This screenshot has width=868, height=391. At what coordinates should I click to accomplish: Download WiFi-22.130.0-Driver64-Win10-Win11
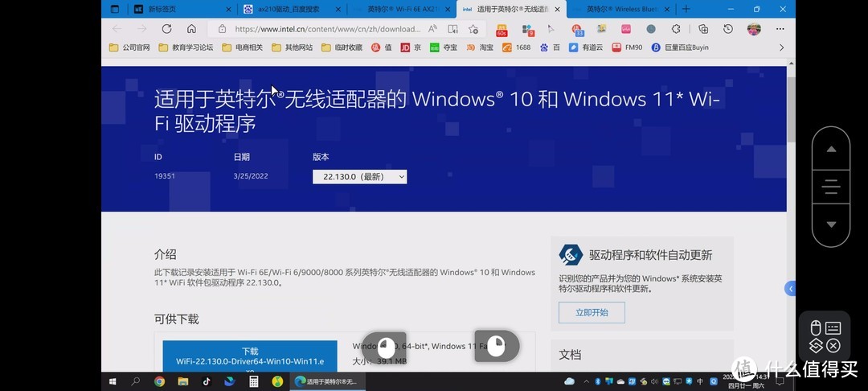point(250,356)
